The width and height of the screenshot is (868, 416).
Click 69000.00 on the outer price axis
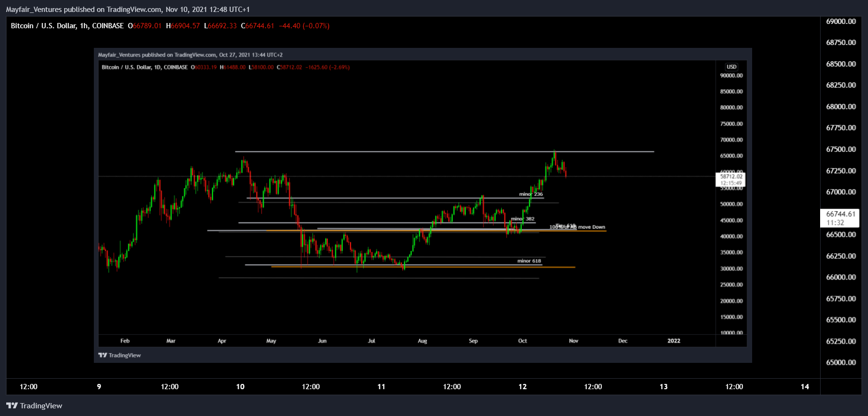(841, 21)
